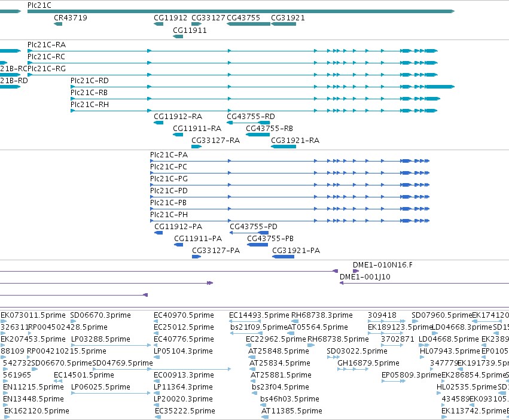The height and width of the screenshot is (420, 509).
Task: Open the CG11912 gene label
Action: (170, 17)
